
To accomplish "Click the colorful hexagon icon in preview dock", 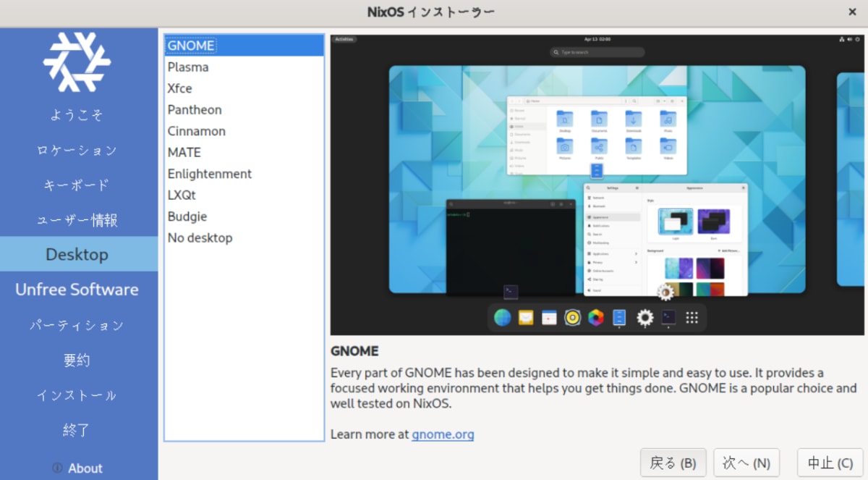I will [x=596, y=317].
